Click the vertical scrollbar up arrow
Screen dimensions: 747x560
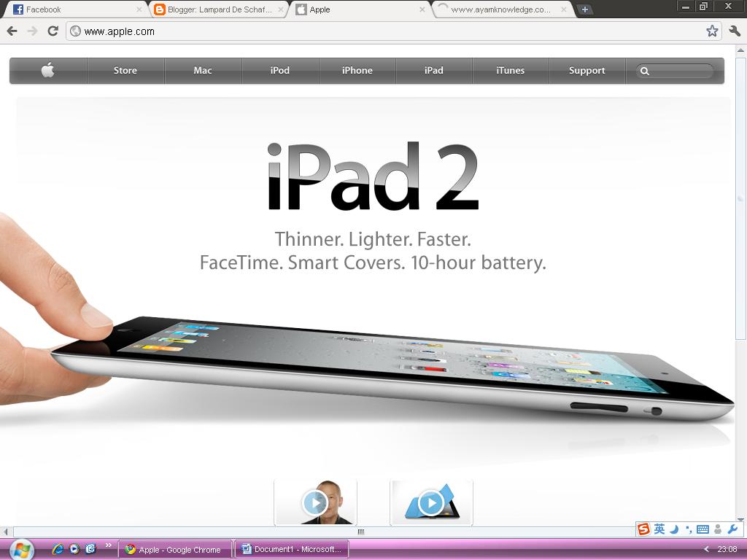[x=740, y=49]
